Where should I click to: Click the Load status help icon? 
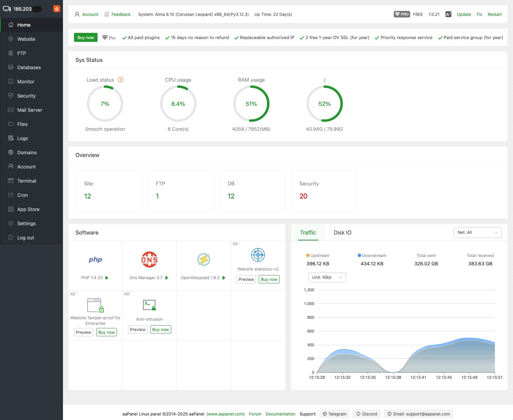[x=121, y=80]
